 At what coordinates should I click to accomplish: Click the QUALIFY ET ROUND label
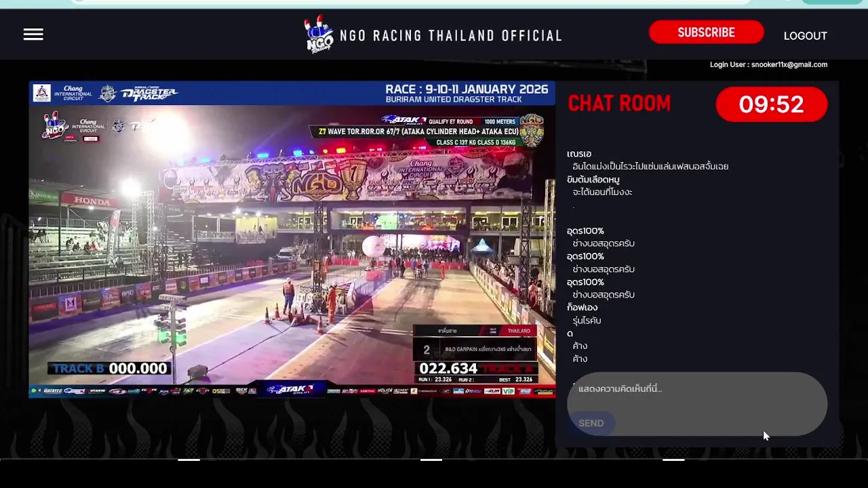[x=450, y=122]
